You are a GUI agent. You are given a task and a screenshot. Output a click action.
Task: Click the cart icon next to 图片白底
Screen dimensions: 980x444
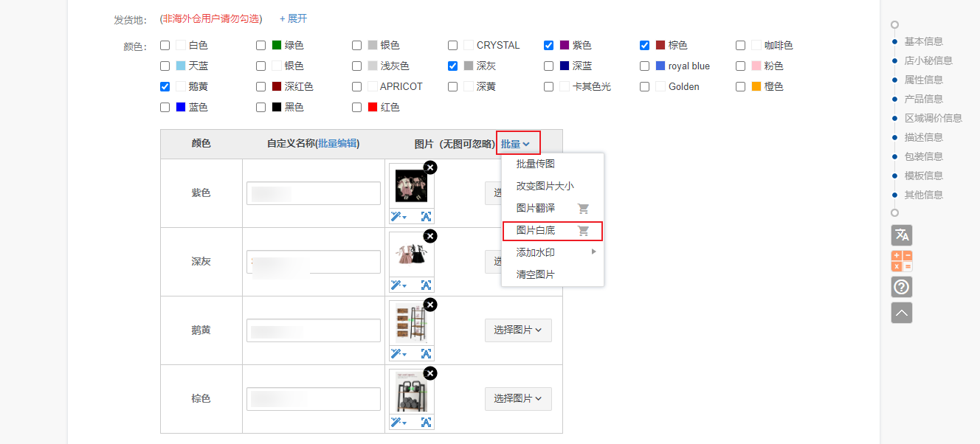tap(583, 231)
